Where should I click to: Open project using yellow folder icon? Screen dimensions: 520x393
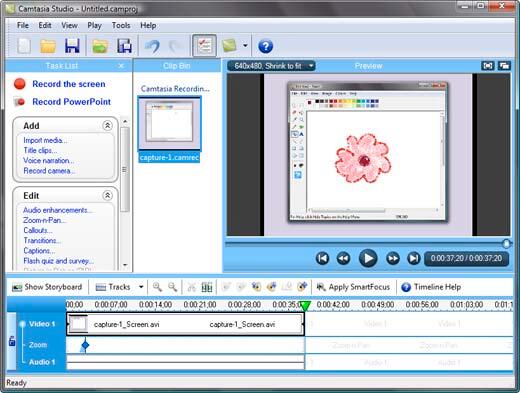pos(48,46)
